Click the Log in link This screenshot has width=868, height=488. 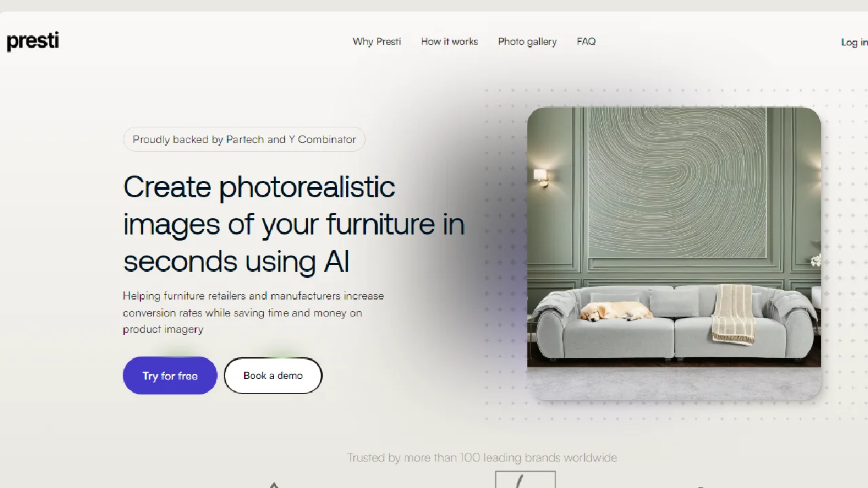click(x=854, y=42)
